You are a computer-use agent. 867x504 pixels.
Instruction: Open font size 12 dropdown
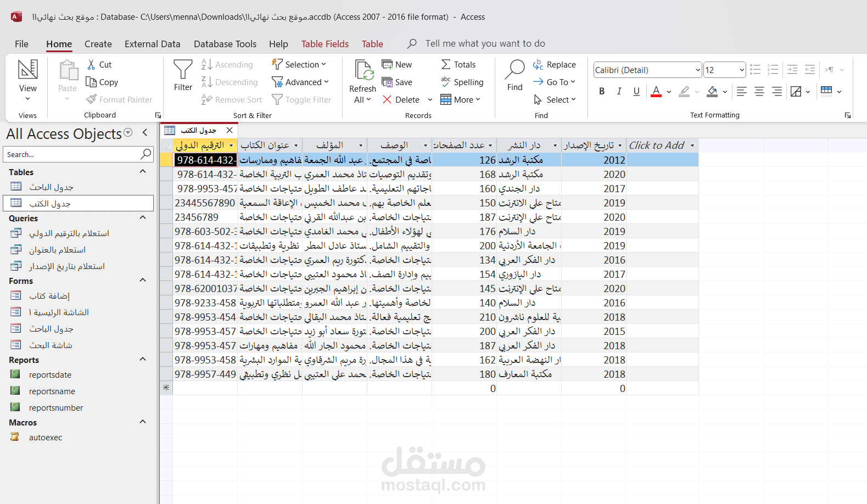pyautogui.click(x=742, y=70)
